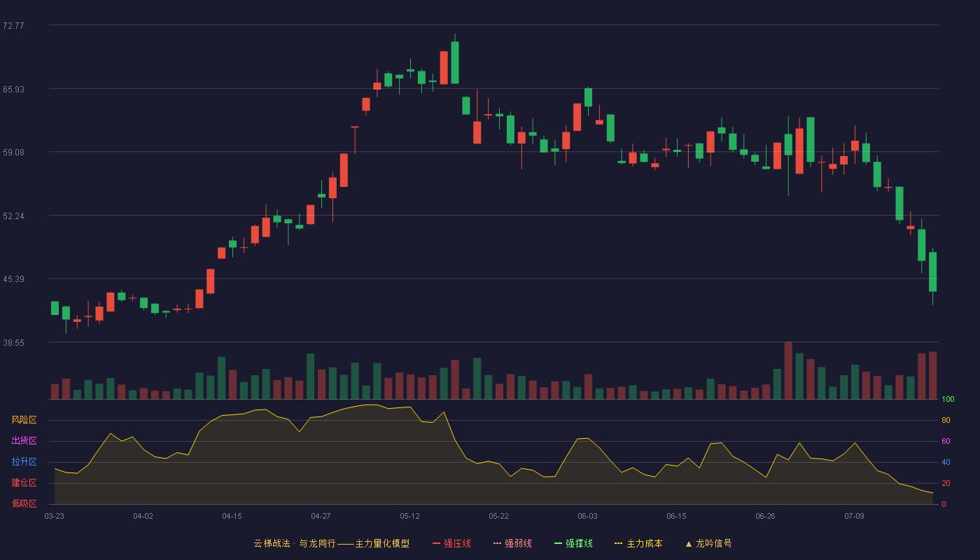This screenshot has height=560, width=980.
Task: Click the 65.93 price axis label
Action: point(13,89)
